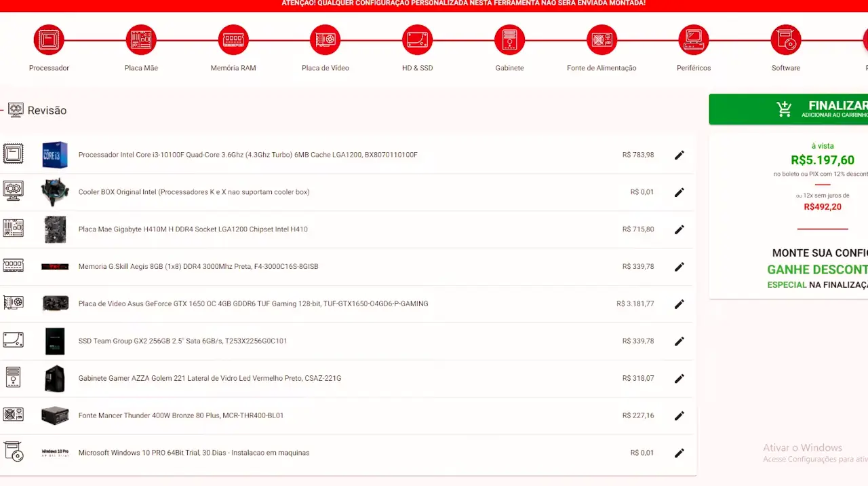Open the Placa de Vídeo step icon

tap(325, 40)
